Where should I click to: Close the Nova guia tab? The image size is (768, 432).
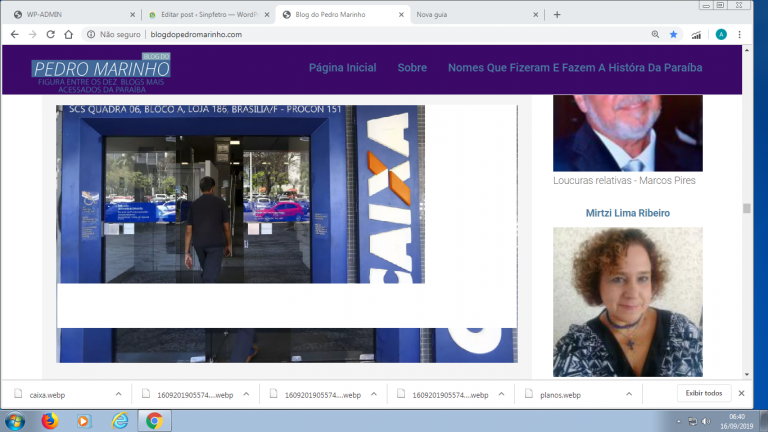535,15
